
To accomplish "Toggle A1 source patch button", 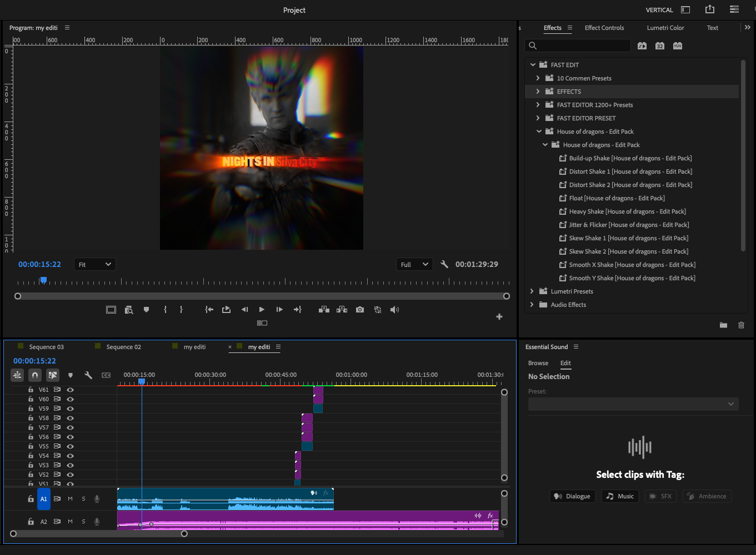I will [x=44, y=499].
